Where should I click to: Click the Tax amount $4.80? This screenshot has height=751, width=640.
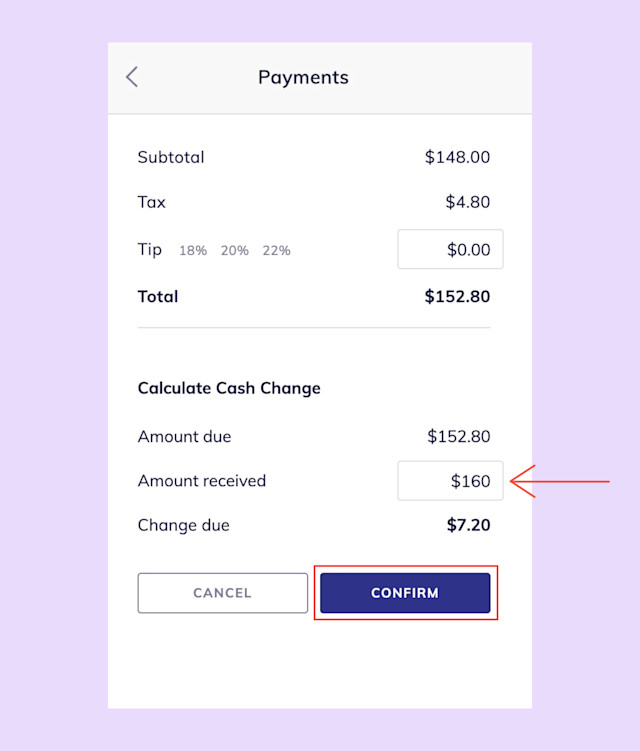(x=468, y=202)
